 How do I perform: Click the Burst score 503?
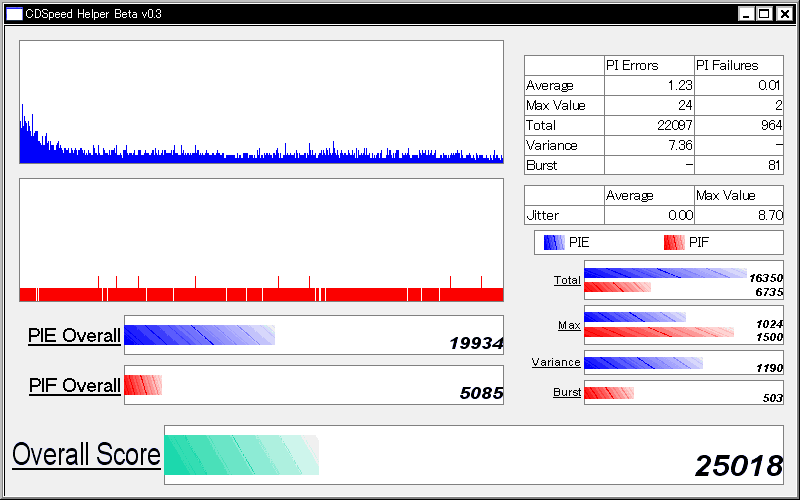click(773, 398)
